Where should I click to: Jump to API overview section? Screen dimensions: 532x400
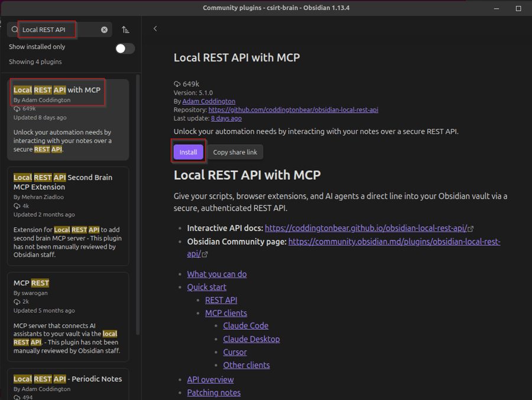pos(210,380)
